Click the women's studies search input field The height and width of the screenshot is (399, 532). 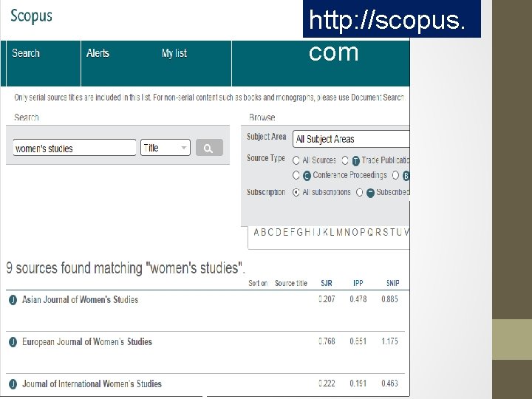coord(75,148)
